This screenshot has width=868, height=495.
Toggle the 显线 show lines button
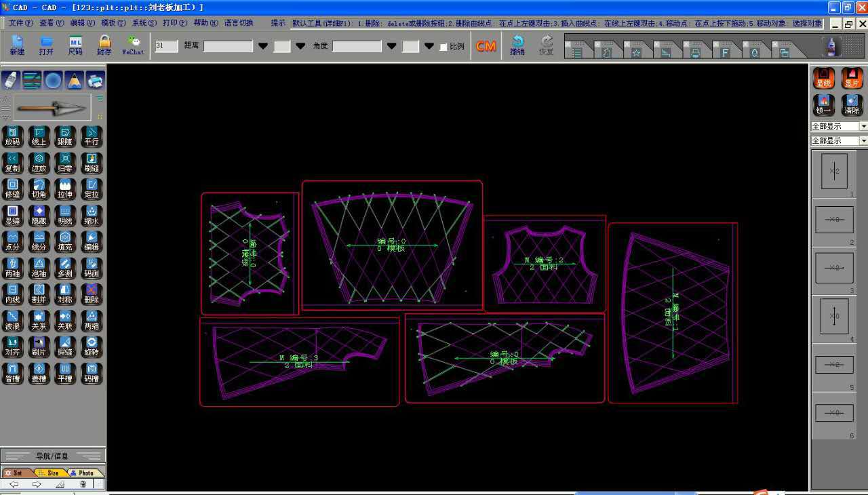pos(824,79)
